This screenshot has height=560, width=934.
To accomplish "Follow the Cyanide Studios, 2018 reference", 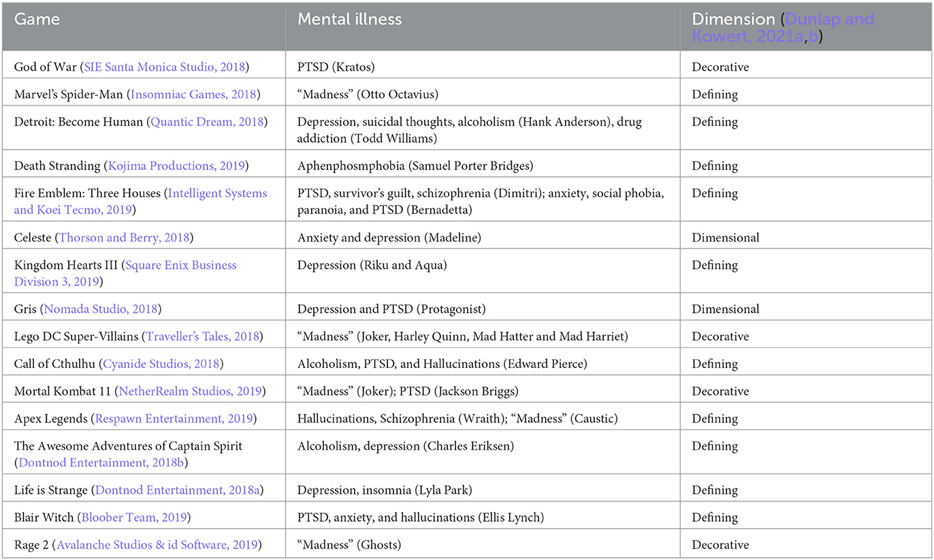I will 161,364.
